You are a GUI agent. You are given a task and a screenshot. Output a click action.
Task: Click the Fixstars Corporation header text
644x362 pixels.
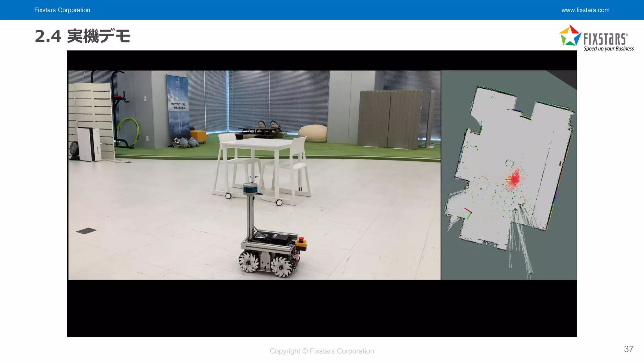pyautogui.click(x=62, y=10)
